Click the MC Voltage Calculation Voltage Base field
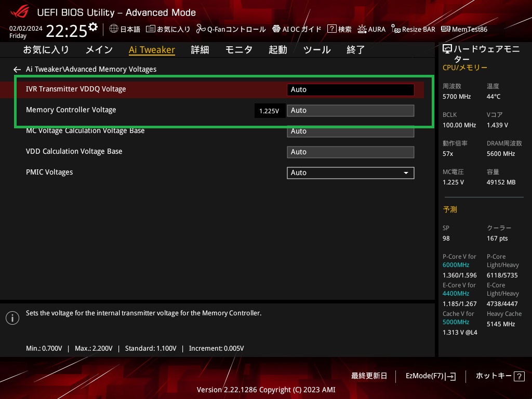 tap(351, 131)
